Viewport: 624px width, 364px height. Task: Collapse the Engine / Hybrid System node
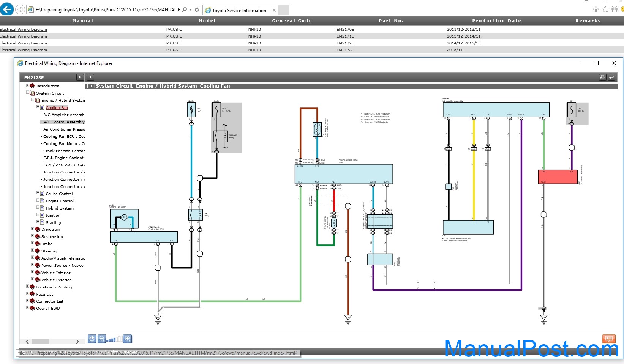33,99
